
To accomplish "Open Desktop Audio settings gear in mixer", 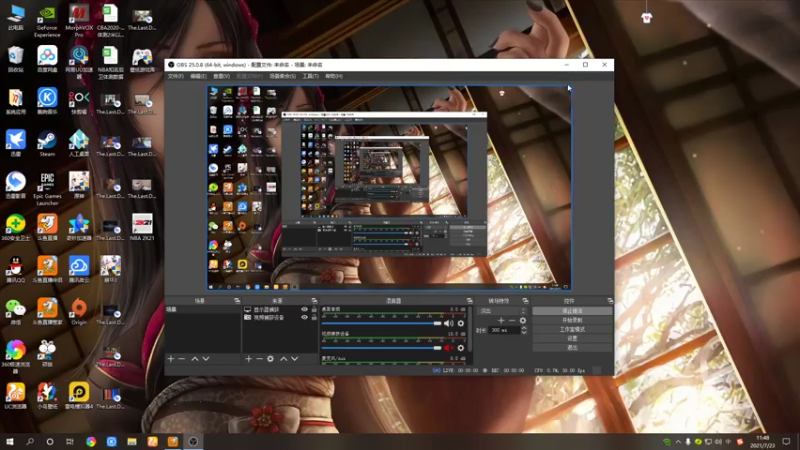I will tap(461, 323).
